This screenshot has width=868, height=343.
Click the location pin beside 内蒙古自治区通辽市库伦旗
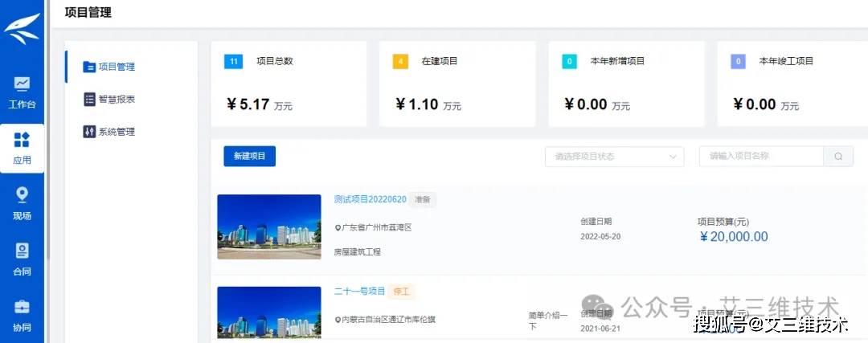pyautogui.click(x=338, y=320)
